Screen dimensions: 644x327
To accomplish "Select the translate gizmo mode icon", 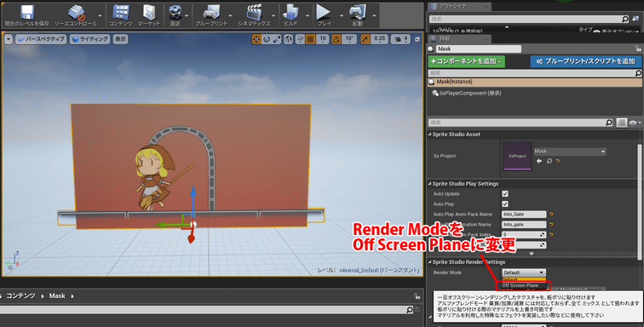I will point(256,39).
